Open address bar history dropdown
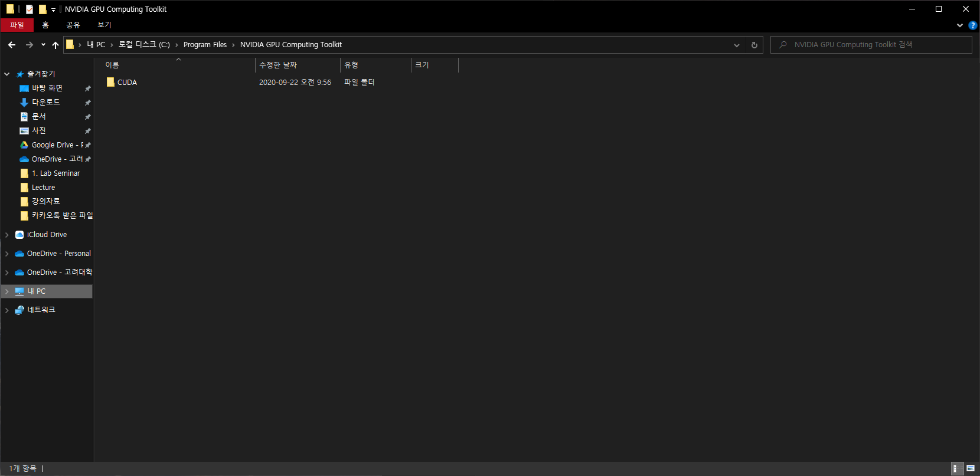 coord(736,45)
